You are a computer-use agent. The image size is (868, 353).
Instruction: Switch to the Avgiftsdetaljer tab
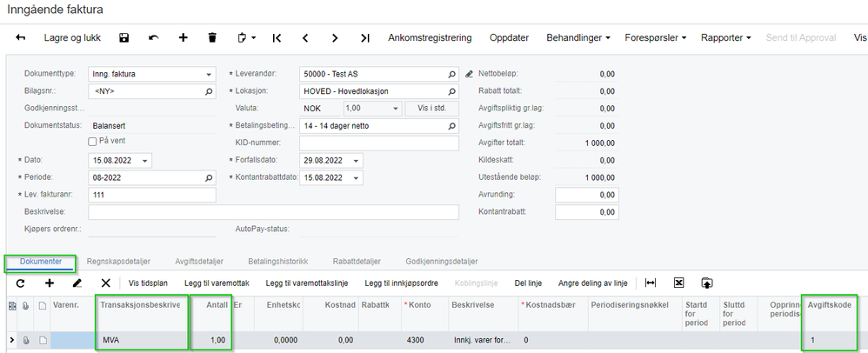pos(199,262)
